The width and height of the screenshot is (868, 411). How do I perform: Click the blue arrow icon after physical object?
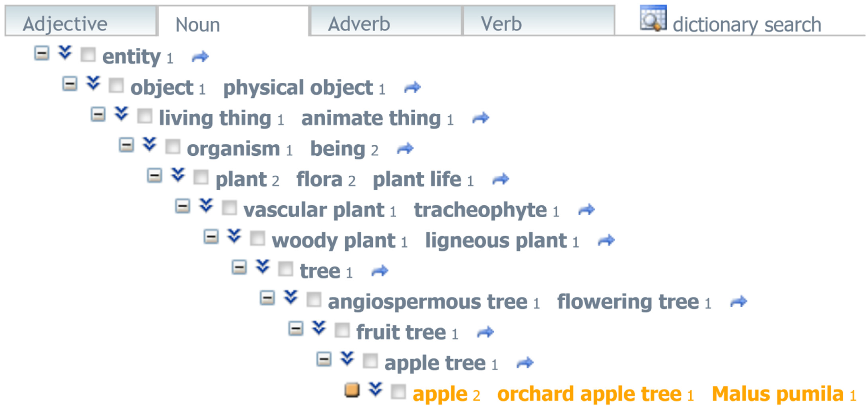click(413, 88)
